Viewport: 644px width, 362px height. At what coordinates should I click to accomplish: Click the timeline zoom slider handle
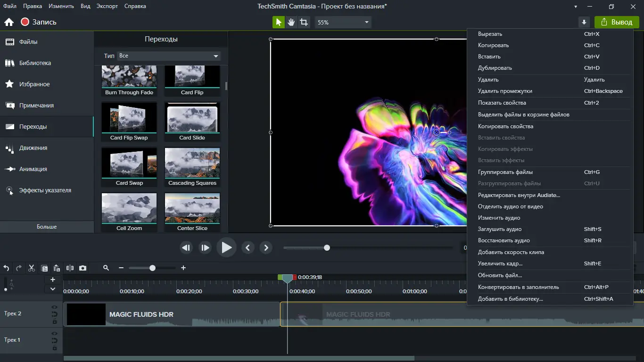pyautogui.click(x=152, y=268)
